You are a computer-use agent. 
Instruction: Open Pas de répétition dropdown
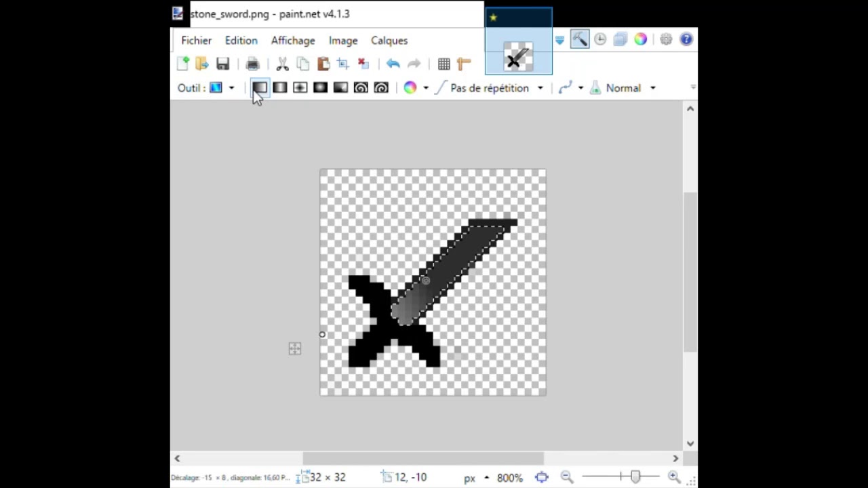pos(540,88)
